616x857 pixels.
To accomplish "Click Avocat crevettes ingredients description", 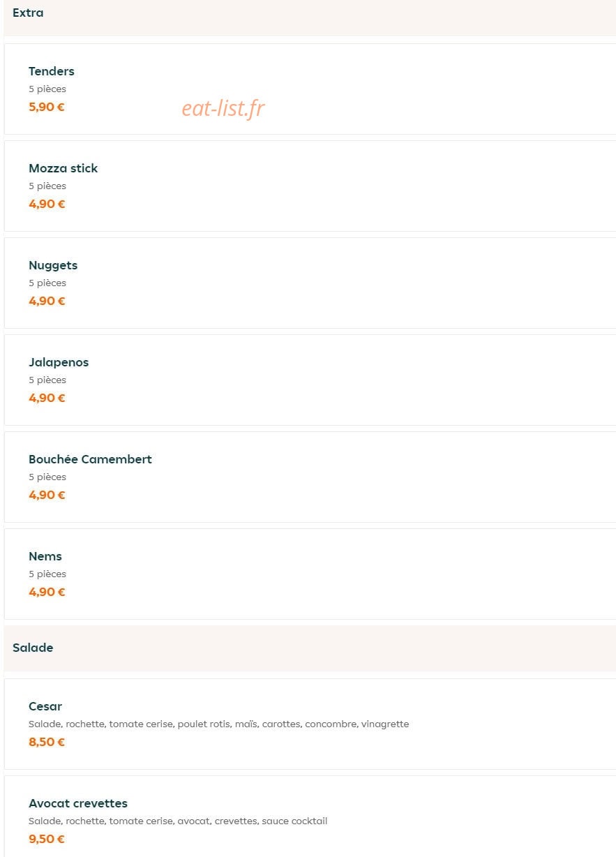I will [x=178, y=821].
